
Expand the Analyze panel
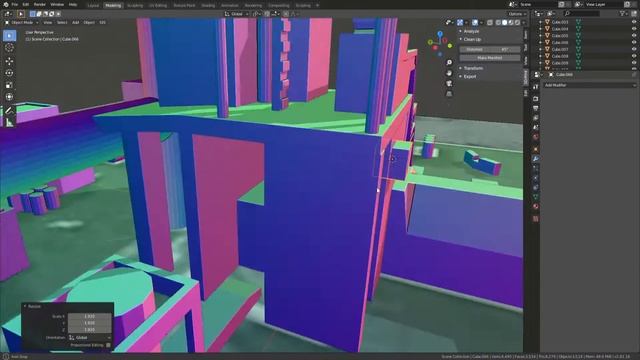pos(471,31)
